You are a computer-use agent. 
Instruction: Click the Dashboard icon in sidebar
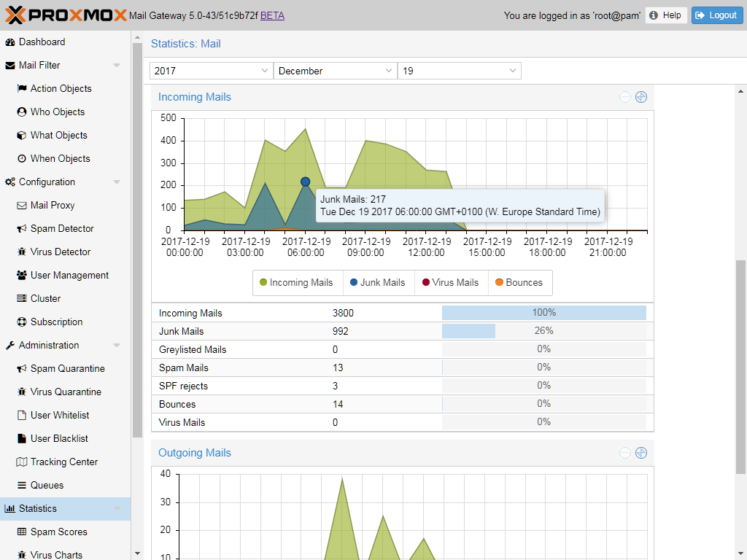coord(10,42)
